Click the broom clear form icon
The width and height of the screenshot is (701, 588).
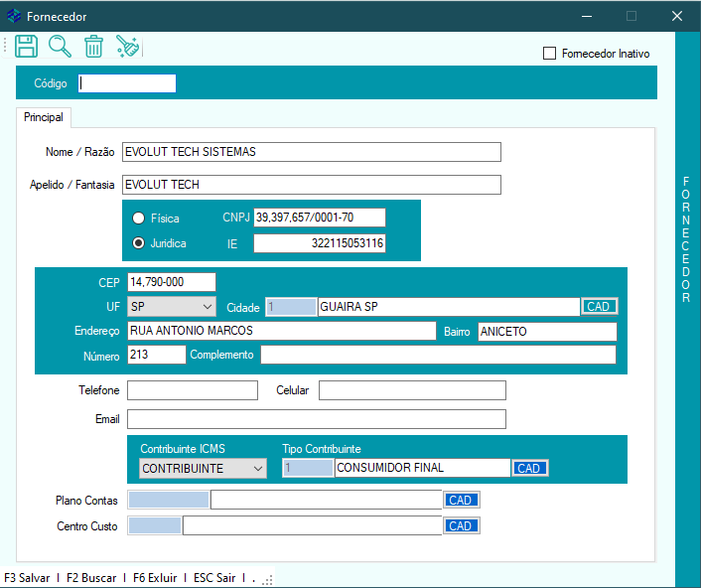click(127, 46)
